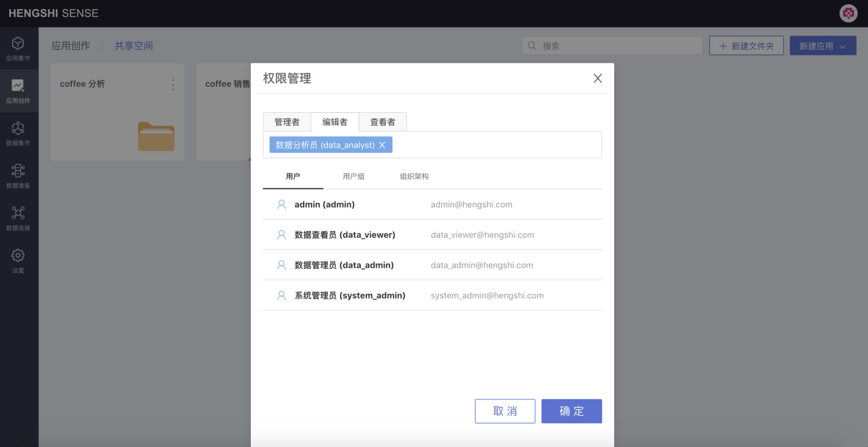Switch to the 管理者 tab
The height and width of the screenshot is (447, 868).
[287, 122]
